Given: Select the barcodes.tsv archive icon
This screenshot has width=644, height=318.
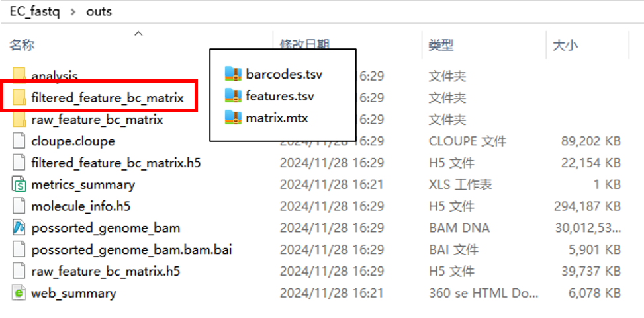Looking at the screenshot, I should 233,74.
